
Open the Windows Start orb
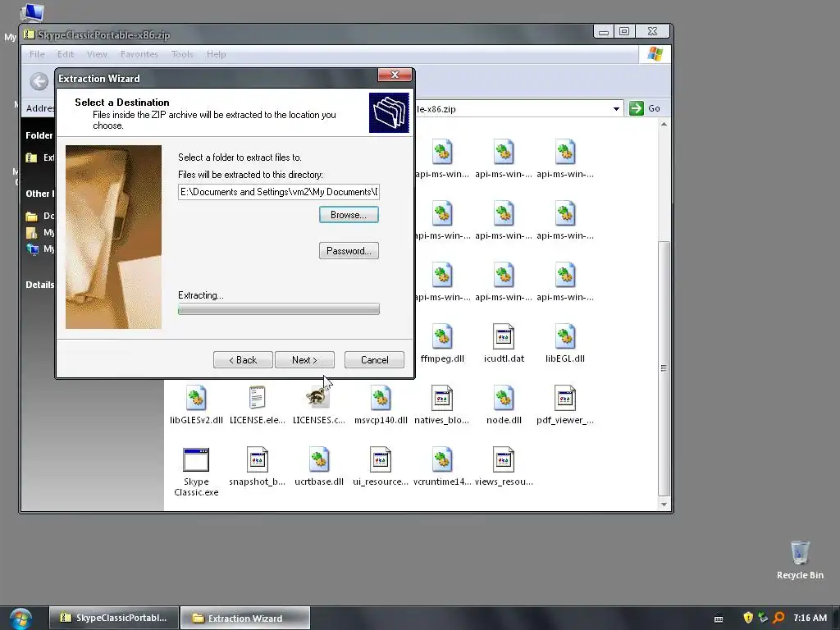tap(21, 619)
